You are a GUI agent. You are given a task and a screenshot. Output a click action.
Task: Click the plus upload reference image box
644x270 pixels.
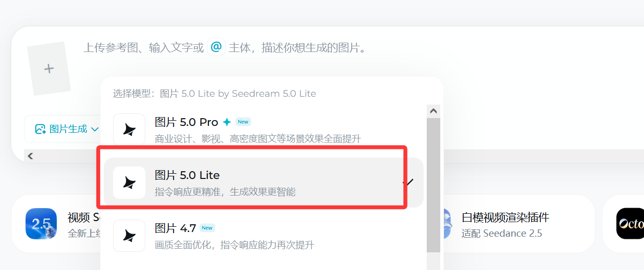pyautogui.click(x=48, y=69)
